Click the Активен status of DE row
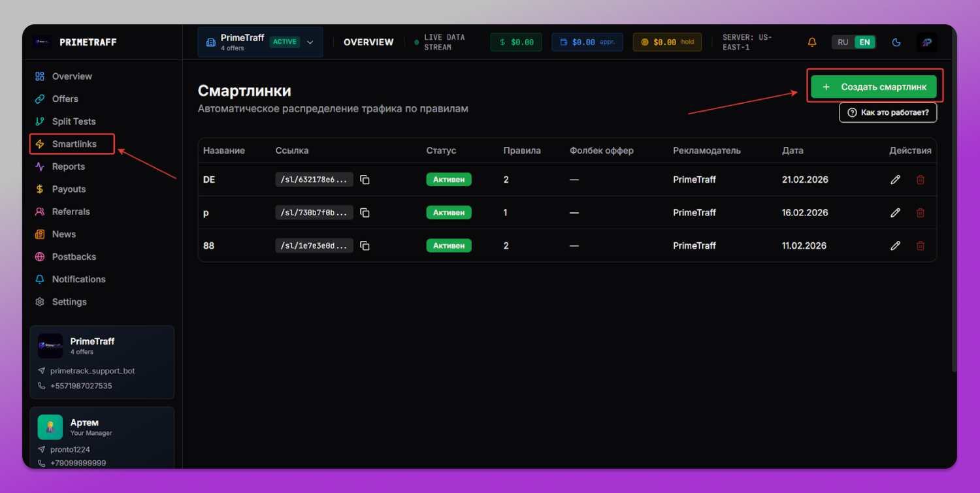The height and width of the screenshot is (493, 980). pyautogui.click(x=449, y=180)
